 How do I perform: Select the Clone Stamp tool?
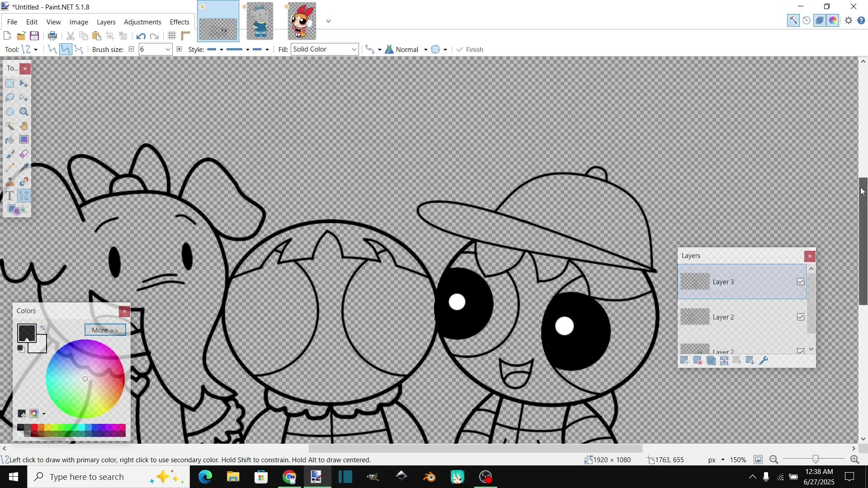click(10, 182)
